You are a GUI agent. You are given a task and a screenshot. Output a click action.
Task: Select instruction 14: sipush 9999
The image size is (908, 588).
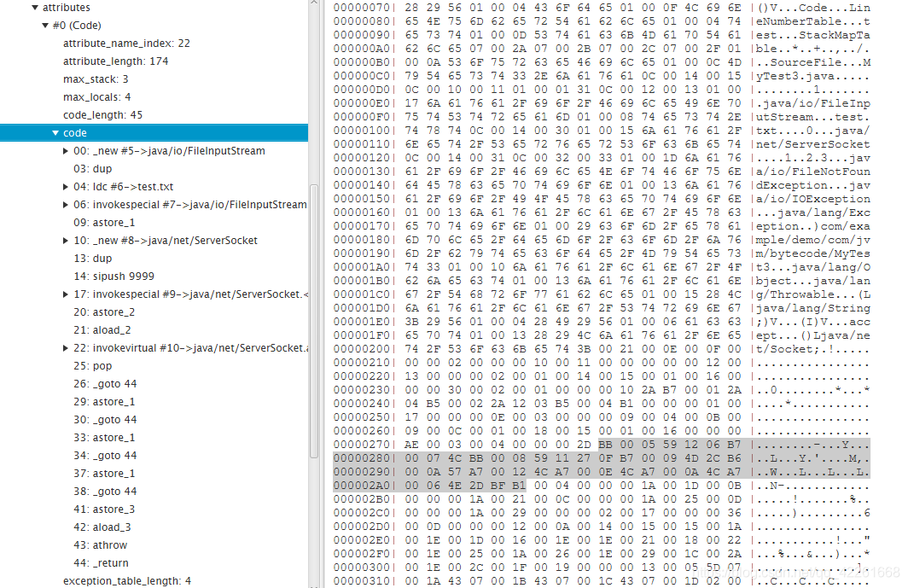(x=113, y=277)
